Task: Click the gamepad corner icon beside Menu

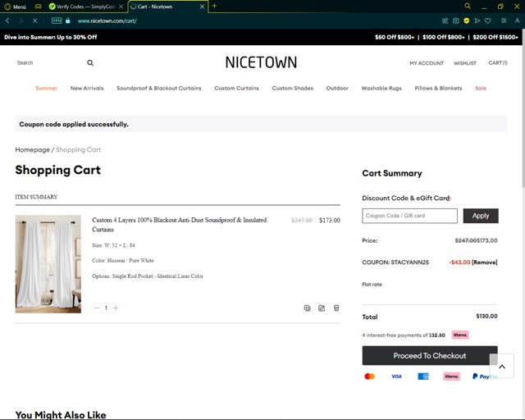Action: (x=39, y=7)
